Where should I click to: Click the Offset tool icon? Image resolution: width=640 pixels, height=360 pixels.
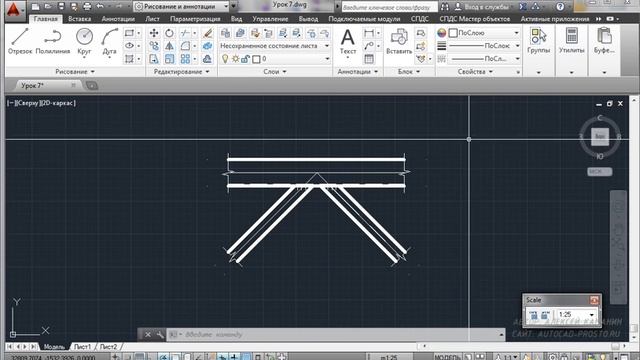207,59
